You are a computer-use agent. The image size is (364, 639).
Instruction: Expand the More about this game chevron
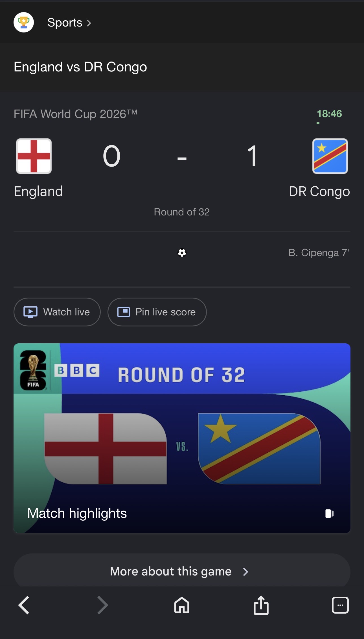tap(246, 572)
